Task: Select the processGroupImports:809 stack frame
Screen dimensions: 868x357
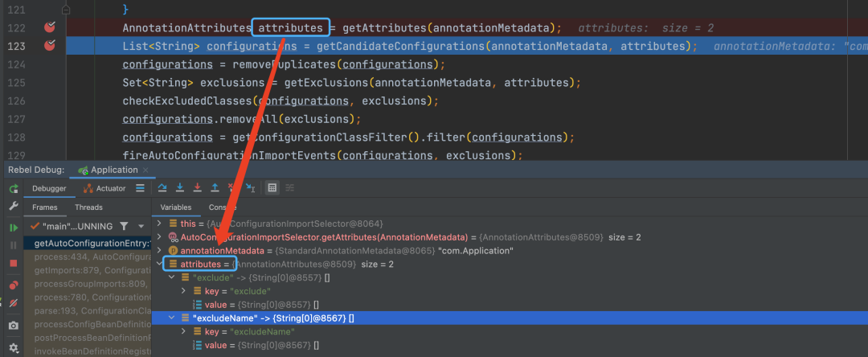Action: (x=88, y=284)
